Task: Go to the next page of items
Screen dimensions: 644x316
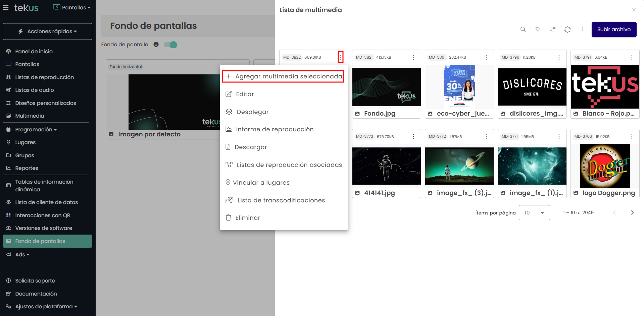Action: [632, 212]
